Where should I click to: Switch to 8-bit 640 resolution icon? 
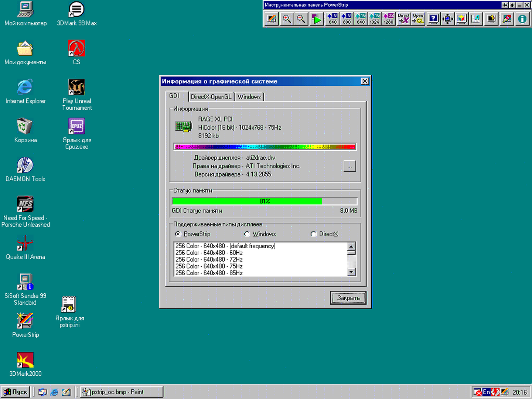tap(332, 18)
